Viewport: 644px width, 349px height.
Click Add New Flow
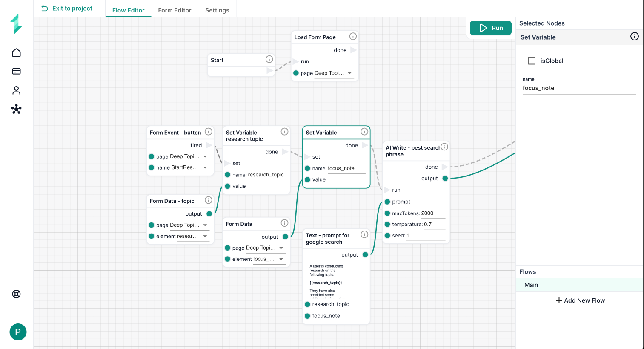point(580,300)
